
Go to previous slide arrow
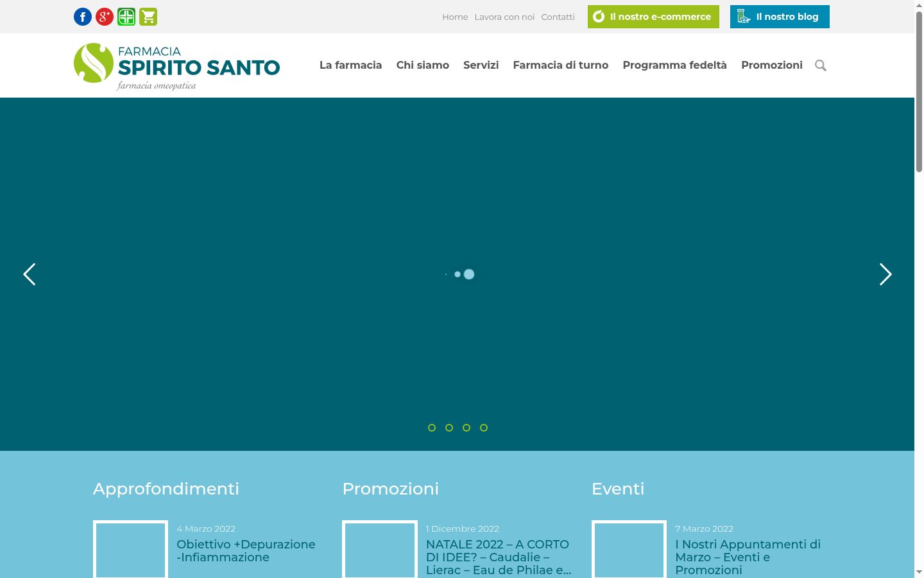pos(30,274)
